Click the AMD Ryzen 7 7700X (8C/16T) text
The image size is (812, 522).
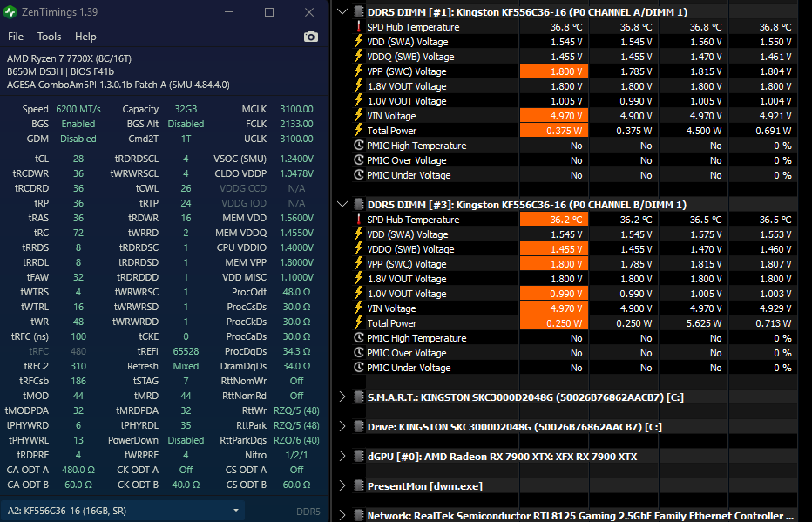coord(69,58)
